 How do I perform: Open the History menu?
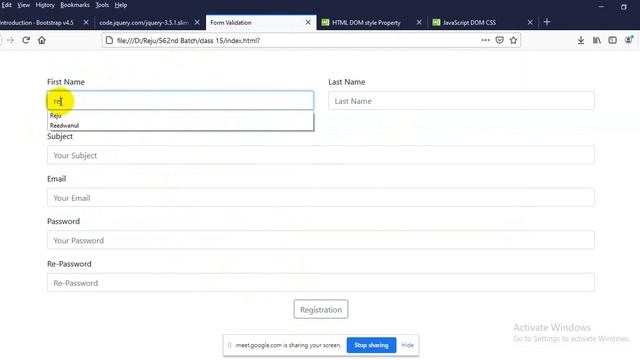click(x=45, y=5)
